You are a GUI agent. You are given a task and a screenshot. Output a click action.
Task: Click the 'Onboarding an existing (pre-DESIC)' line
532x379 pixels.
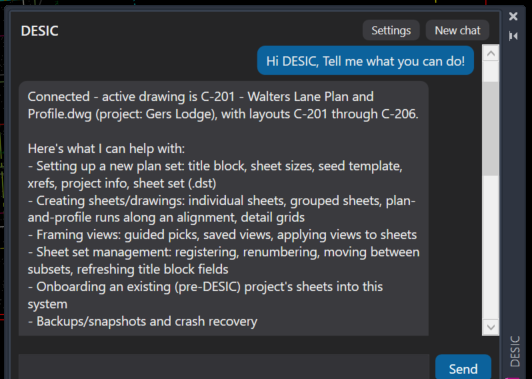click(x=205, y=287)
